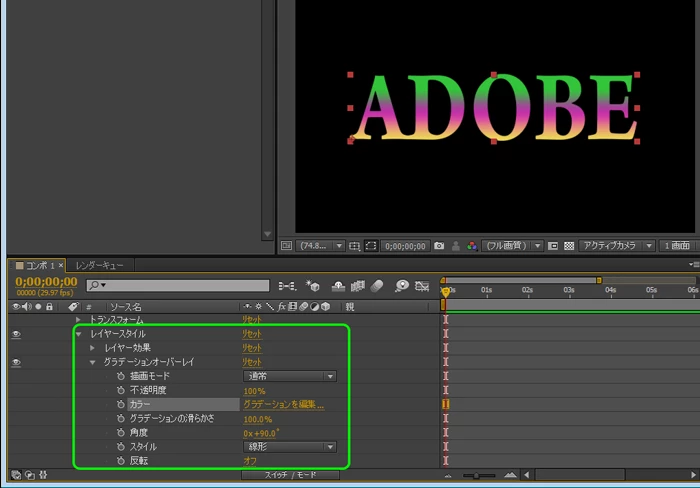
Task: Click the timeline layer search field
Action: pos(178,285)
